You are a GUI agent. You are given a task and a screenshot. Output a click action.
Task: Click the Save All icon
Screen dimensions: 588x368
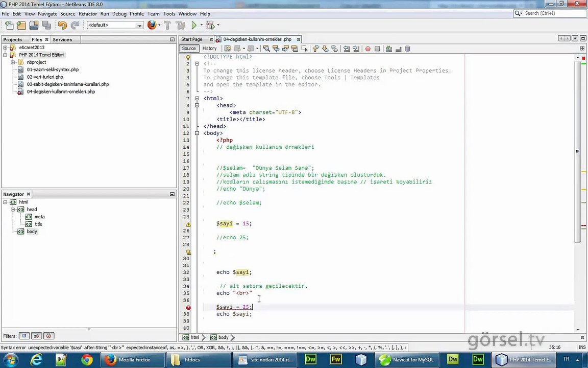coord(46,25)
